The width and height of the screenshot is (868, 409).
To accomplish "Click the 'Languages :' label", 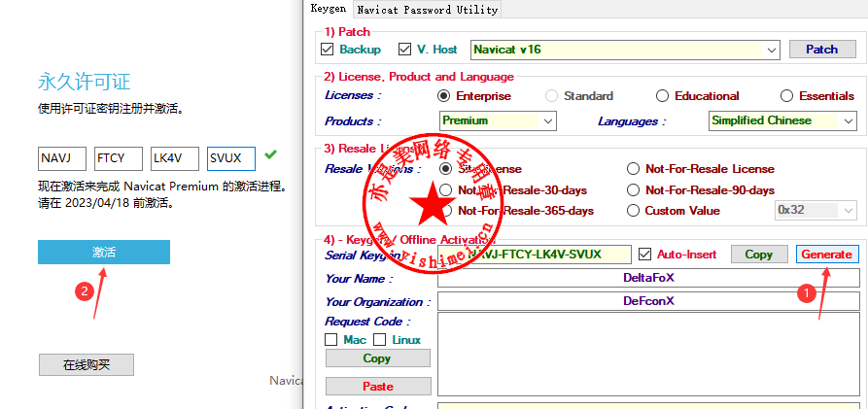I will tap(632, 121).
